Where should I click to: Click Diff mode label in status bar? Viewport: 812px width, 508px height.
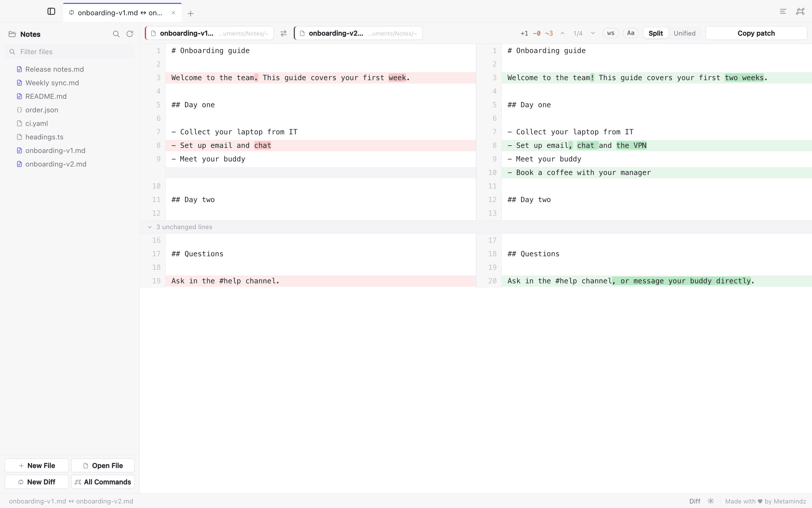pos(694,501)
